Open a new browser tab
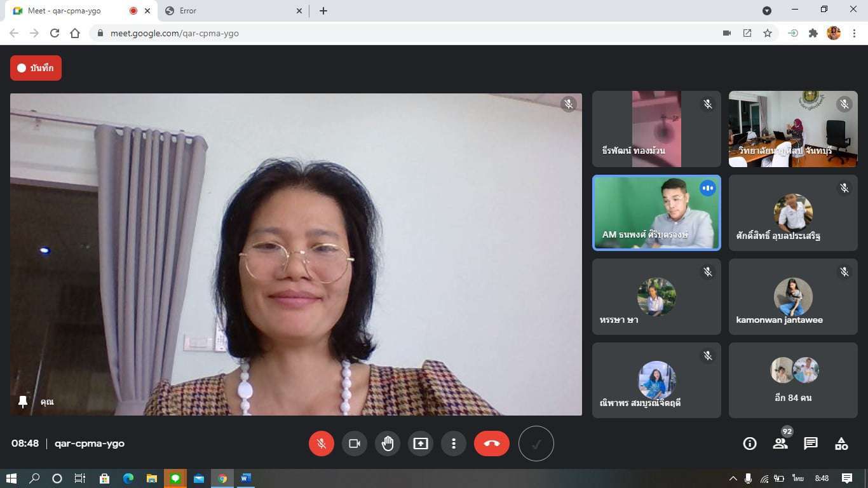 pyautogui.click(x=323, y=11)
